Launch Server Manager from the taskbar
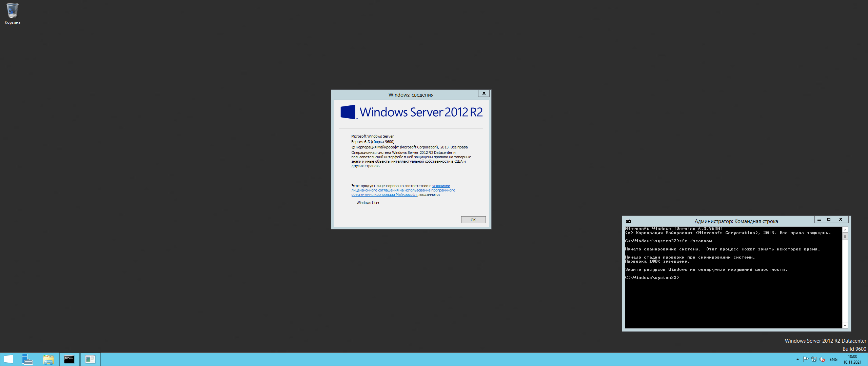868x366 pixels. pyautogui.click(x=27, y=359)
